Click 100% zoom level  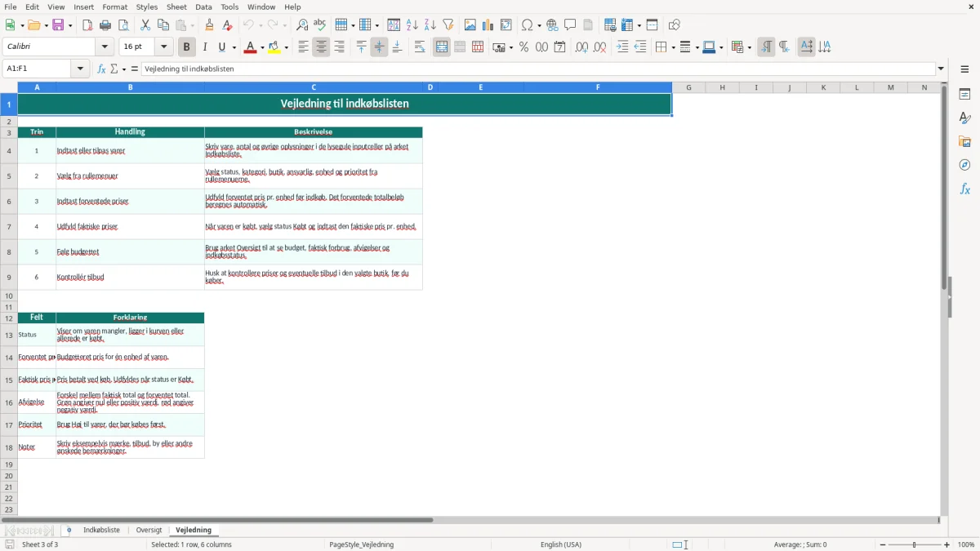966,544
